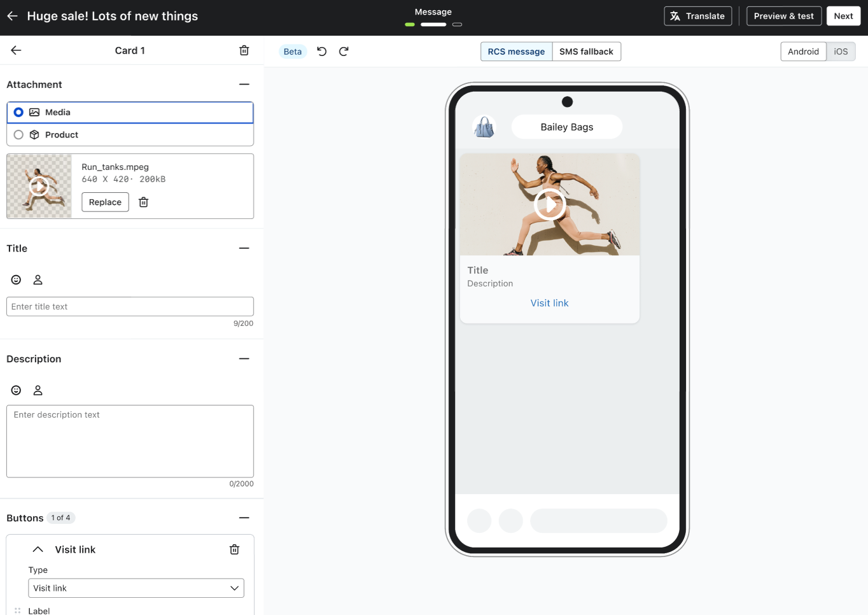Insert an emoji into the Title field

click(x=15, y=279)
